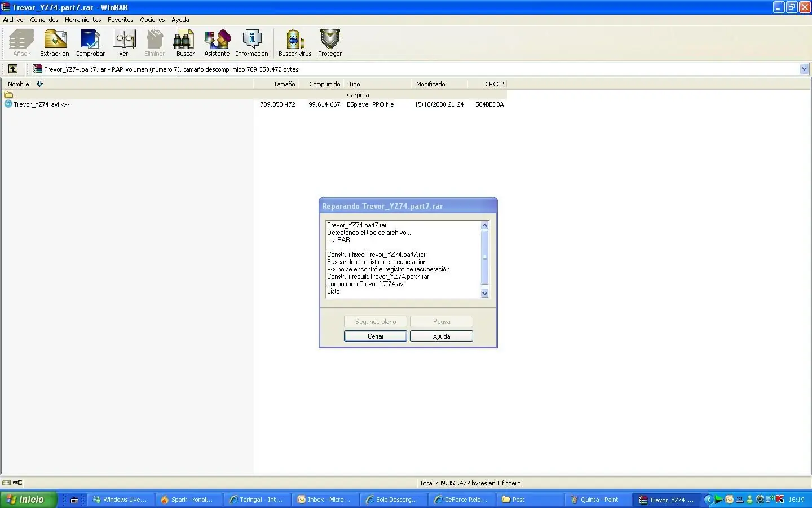This screenshot has height=508, width=812.
Task: Expand the archive path dropdown
Action: 805,69
